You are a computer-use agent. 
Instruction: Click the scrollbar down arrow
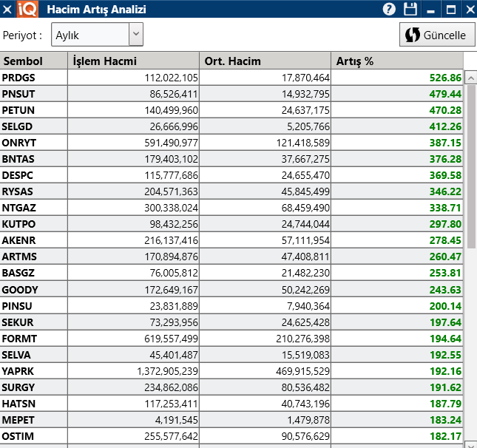(x=471, y=445)
